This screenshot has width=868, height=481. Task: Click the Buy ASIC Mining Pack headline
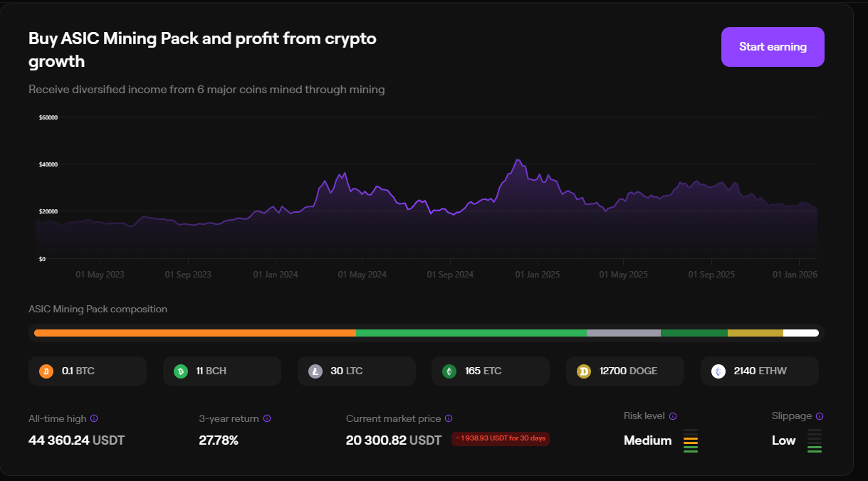202,50
